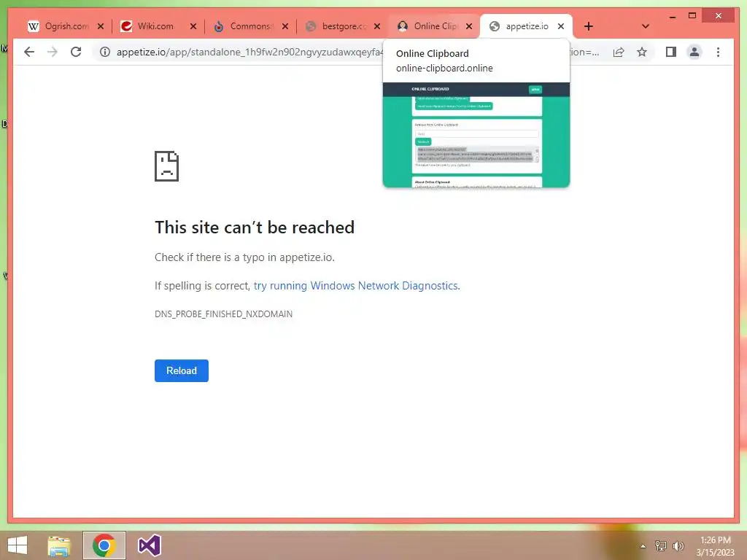Open a new tab with plus button
This screenshot has height=560, width=747.
coord(589,26)
